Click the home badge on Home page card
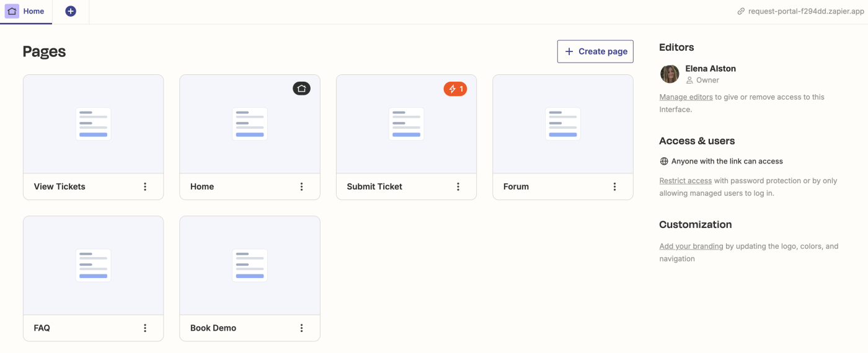This screenshot has height=353, width=868. (301, 89)
